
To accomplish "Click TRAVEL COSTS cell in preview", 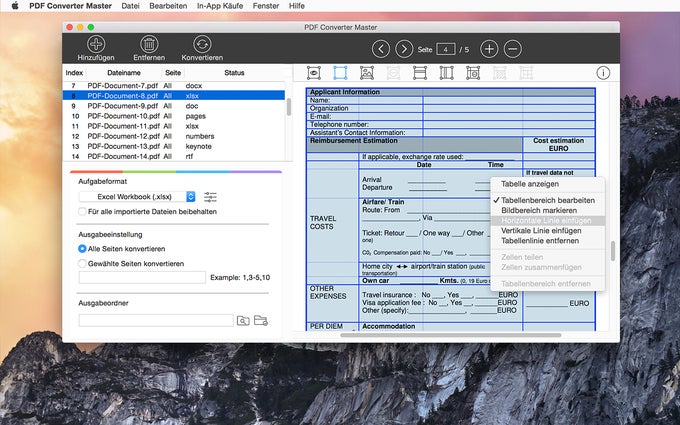I will tap(322, 222).
